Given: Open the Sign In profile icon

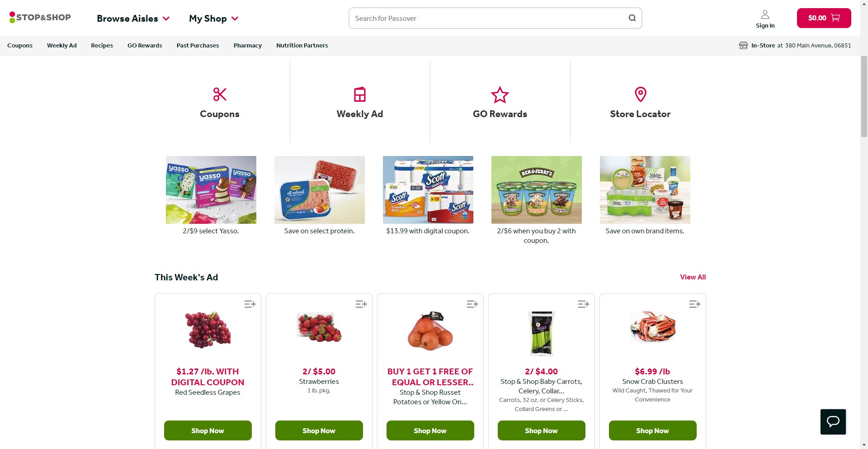Looking at the screenshot, I should coord(765,15).
